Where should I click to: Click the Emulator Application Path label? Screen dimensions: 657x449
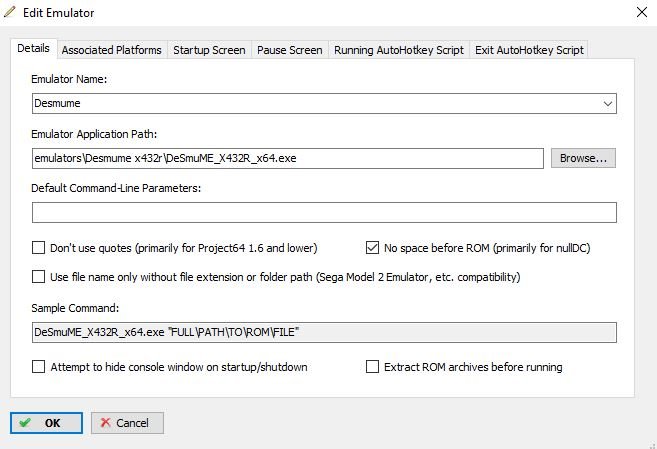coord(94,134)
